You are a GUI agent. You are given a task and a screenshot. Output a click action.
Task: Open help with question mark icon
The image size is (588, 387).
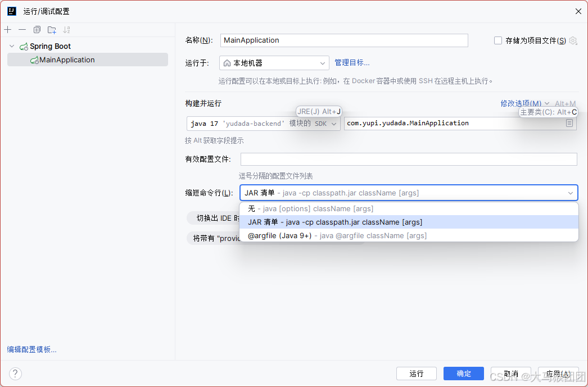(x=15, y=374)
